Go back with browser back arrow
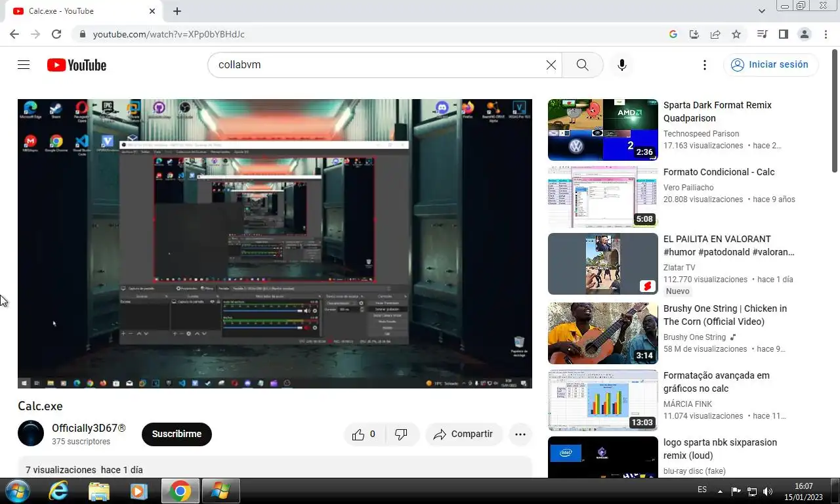Image resolution: width=840 pixels, height=504 pixels. point(14,34)
